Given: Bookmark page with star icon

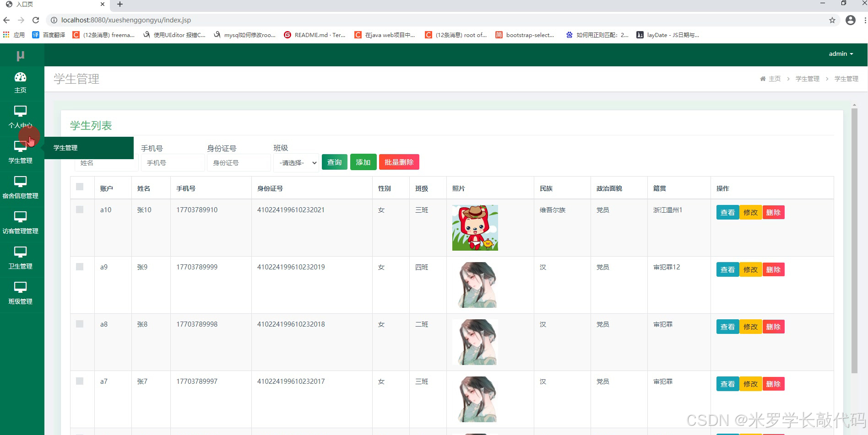Looking at the screenshot, I should pos(832,20).
